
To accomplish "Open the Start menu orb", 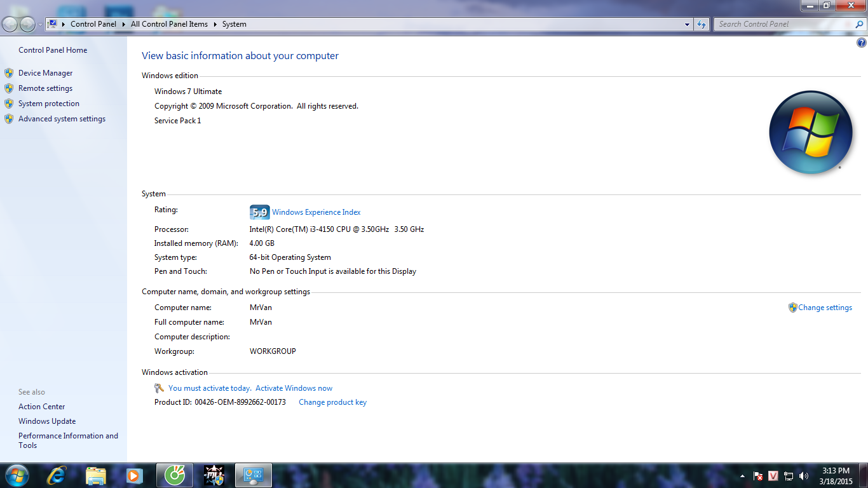I will click(16, 475).
